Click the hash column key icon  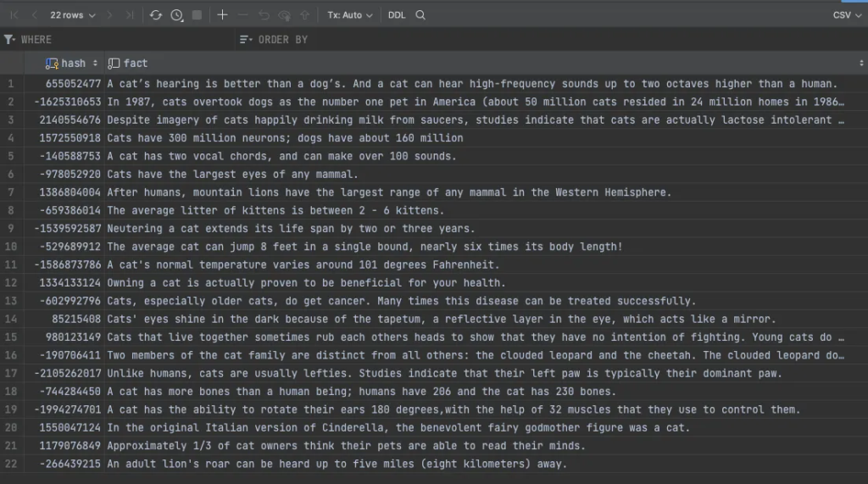(x=52, y=64)
